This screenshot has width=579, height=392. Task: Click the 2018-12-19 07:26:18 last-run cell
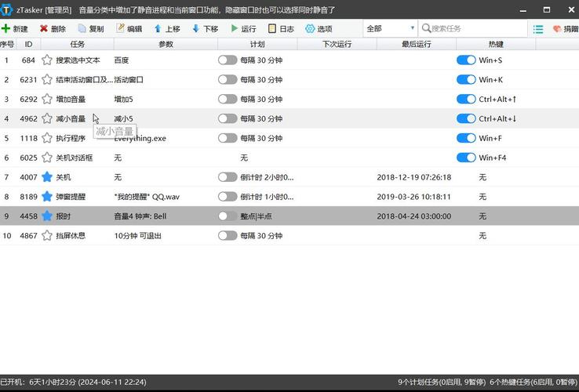[414, 177]
